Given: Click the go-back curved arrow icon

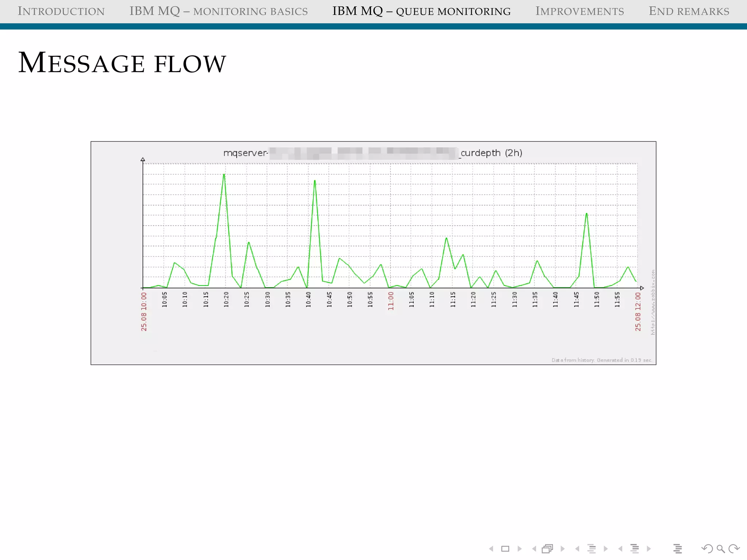Looking at the screenshot, I should point(707,549).
